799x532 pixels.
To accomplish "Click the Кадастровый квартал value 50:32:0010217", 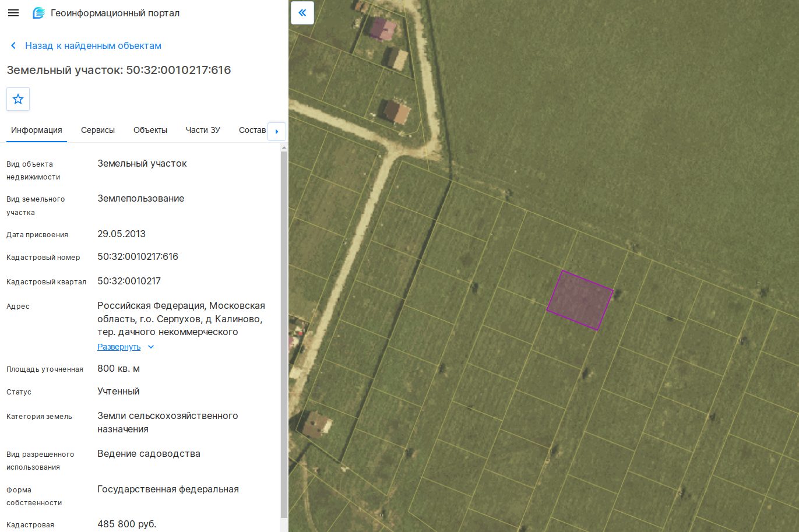I will click(x=129, y=281).
